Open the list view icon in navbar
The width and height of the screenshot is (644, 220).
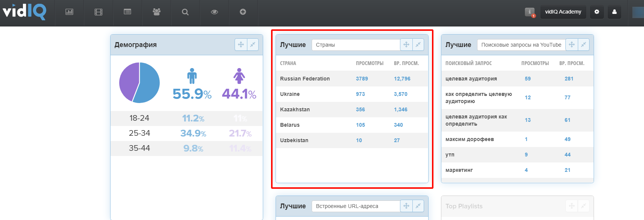[x=127, y=12]
